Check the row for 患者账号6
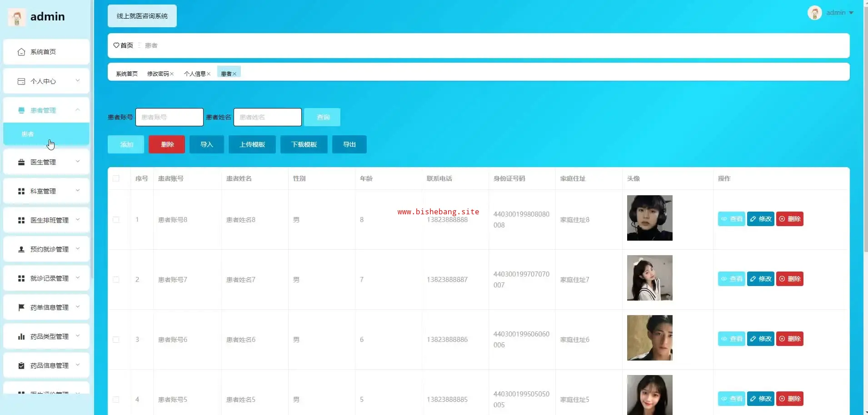The image size is (868, 415). [116, 340]
